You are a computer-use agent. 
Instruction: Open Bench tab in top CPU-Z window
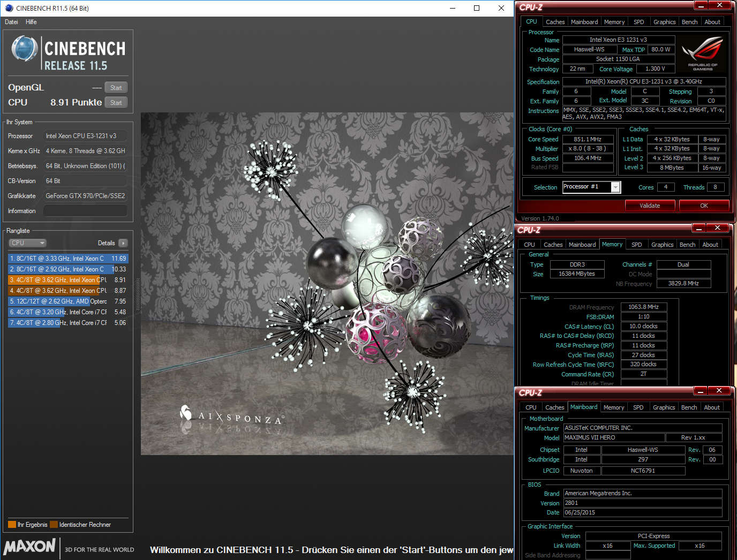tap(690, 22)
